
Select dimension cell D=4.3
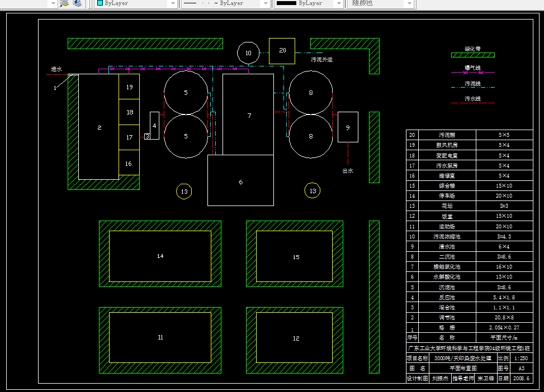[504, 236]
